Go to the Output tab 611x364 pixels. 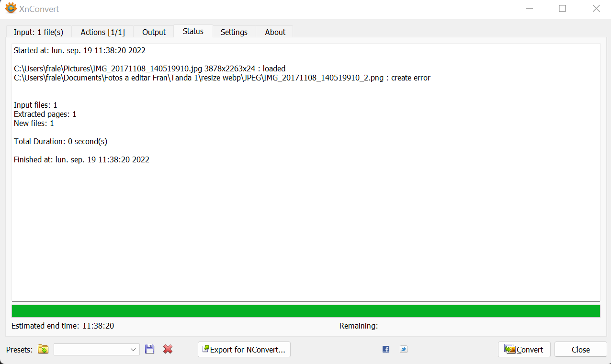click(x=154, y=32)
